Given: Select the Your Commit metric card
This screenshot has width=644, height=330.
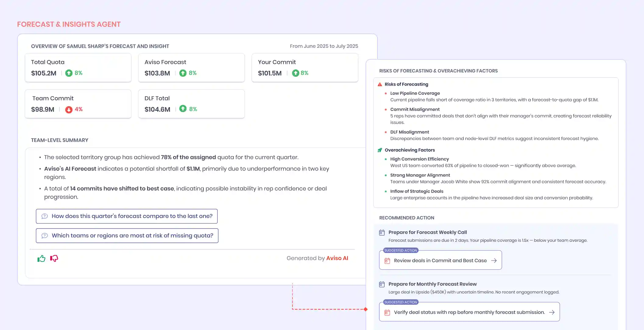Looking at the screenshot, I should pyautogui.click(x=305, y=68).
